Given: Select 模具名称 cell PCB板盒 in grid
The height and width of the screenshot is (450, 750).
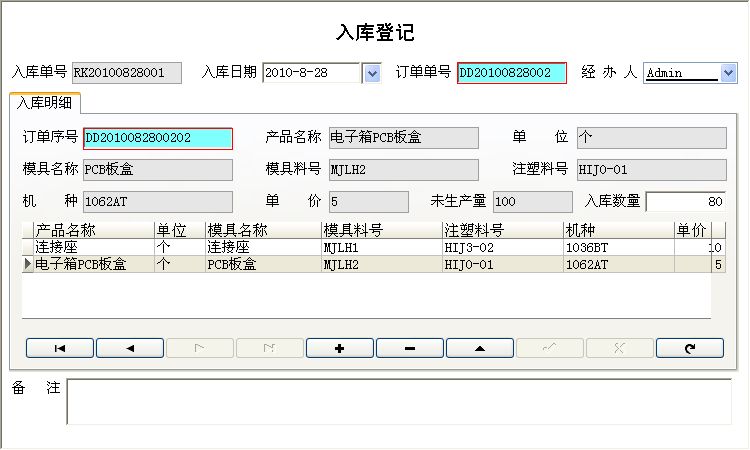Looking at the screenshot, I should pyautogui.click(x=263, y=264).
